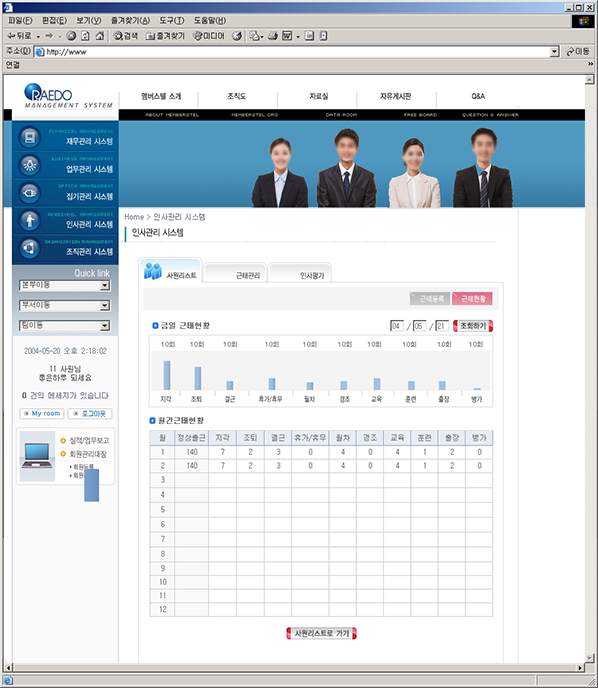The image size is (598, 688).
Task: Click the 사원리스트로 가기 button
Action: 321,633
